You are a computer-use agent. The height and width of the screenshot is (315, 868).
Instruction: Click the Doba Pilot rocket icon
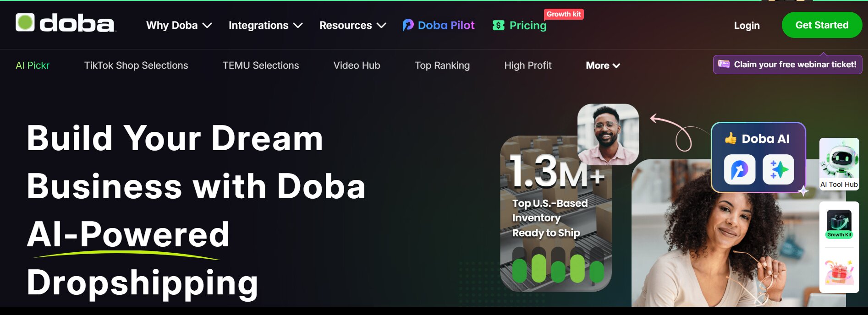tap(408, 25)
